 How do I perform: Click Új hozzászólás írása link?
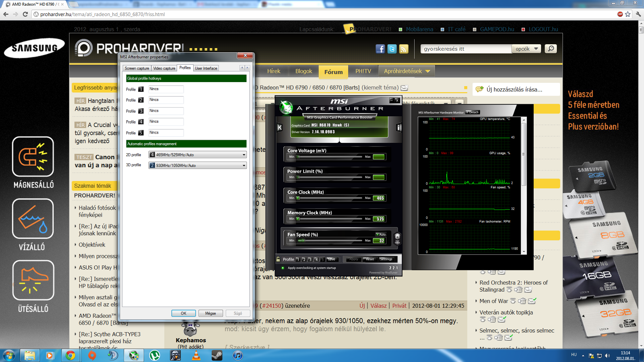(514, 89)
